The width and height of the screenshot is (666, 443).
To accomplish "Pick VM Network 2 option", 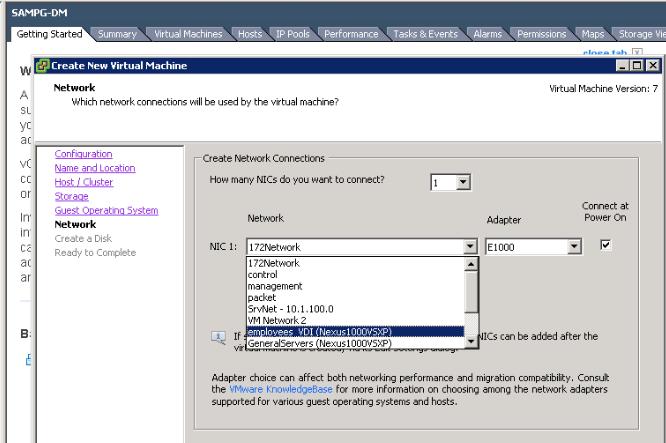I will coord(356,321).
